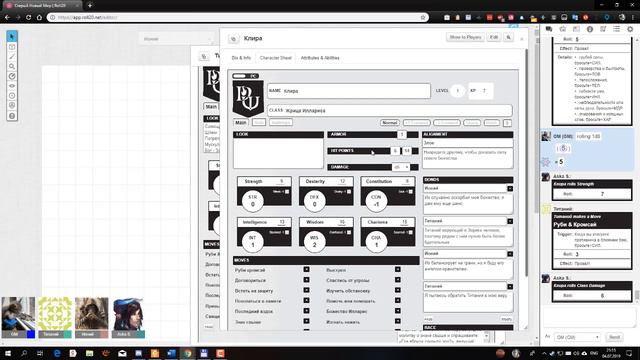640x360 pixels.
Task: Roll the Выстрел move button
Action: (x=398, y=269)
